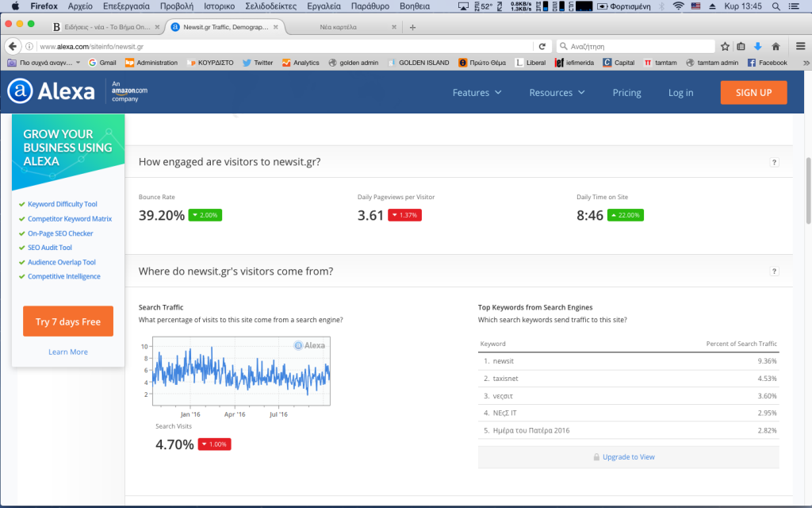The width and height of the screenshot is (812, 508).
Task: Close the Newsit.gr Traffic tab
Action: pyautogui.click(x=275, y=27)
